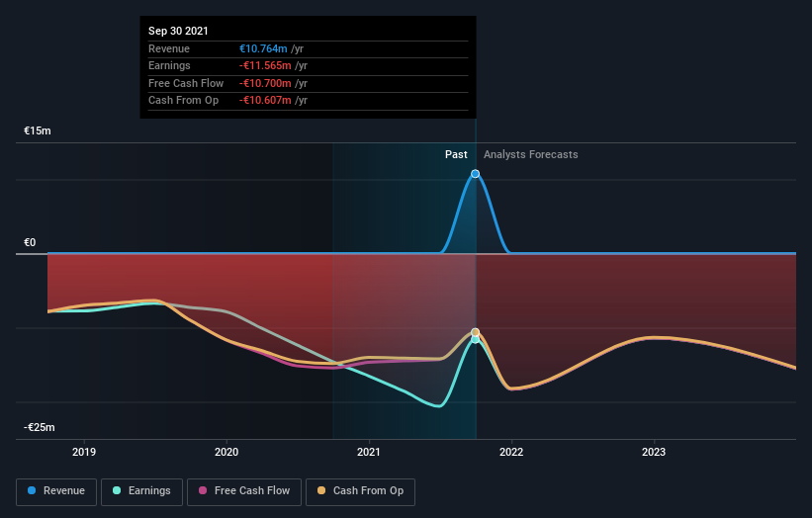Viewport: 812px width, 518px height.
Task: Click the blue Revenue data point marker
Action: (x=475, y=174)
